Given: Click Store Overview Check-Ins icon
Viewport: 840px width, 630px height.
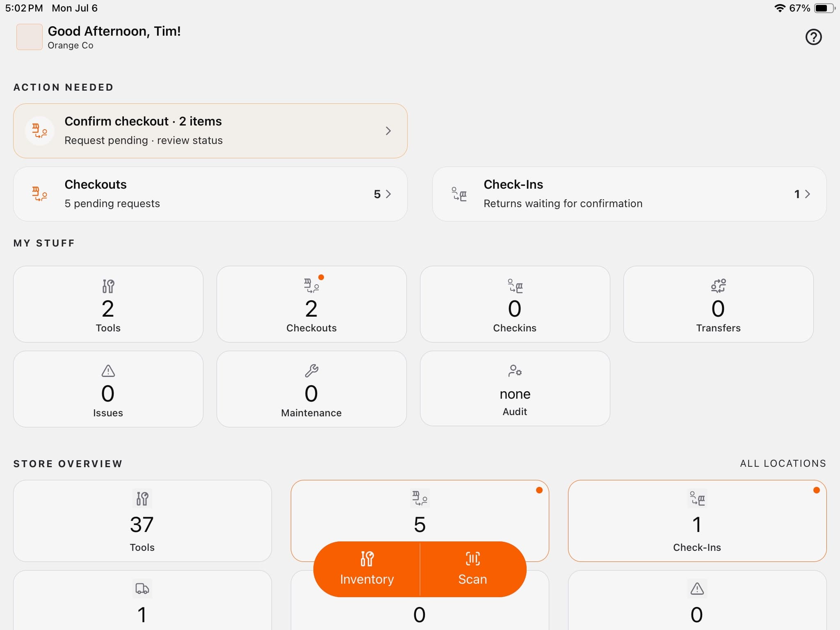Looking at the screenshot, I should (697, 499).
